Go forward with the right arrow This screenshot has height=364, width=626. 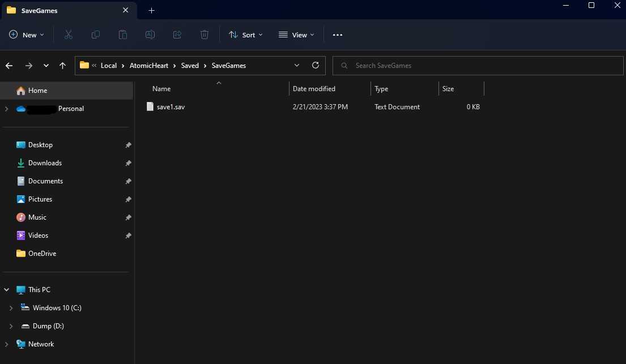tap(29, 66)
